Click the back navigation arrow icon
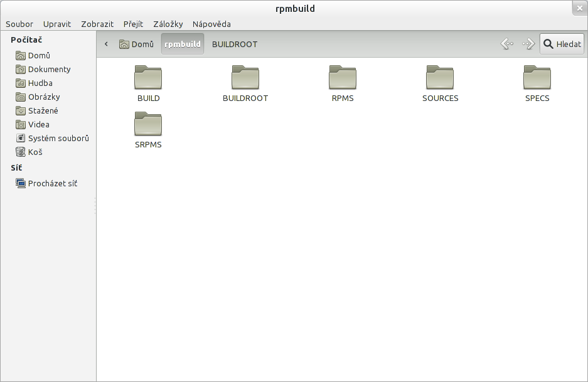 507,44
